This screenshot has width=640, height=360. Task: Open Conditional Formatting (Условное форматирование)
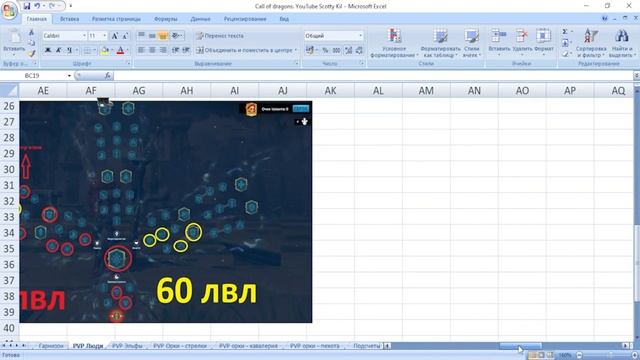click(x=394, y=43)
